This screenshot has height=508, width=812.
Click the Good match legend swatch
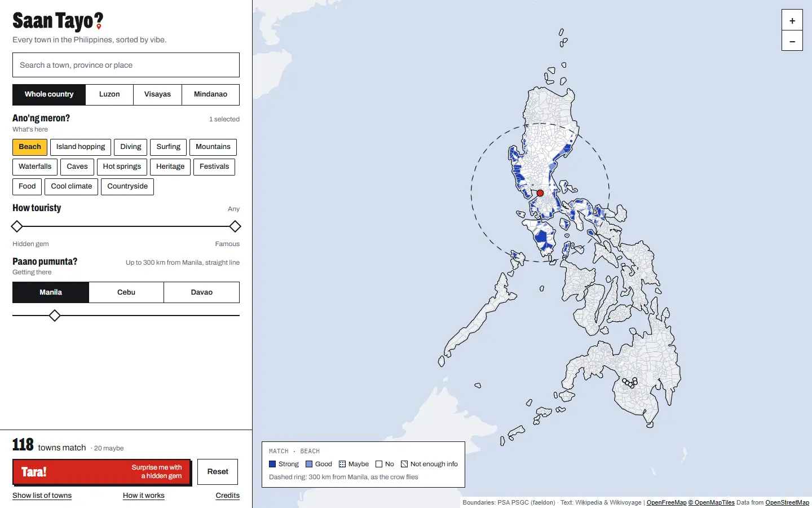click(309, 464)
